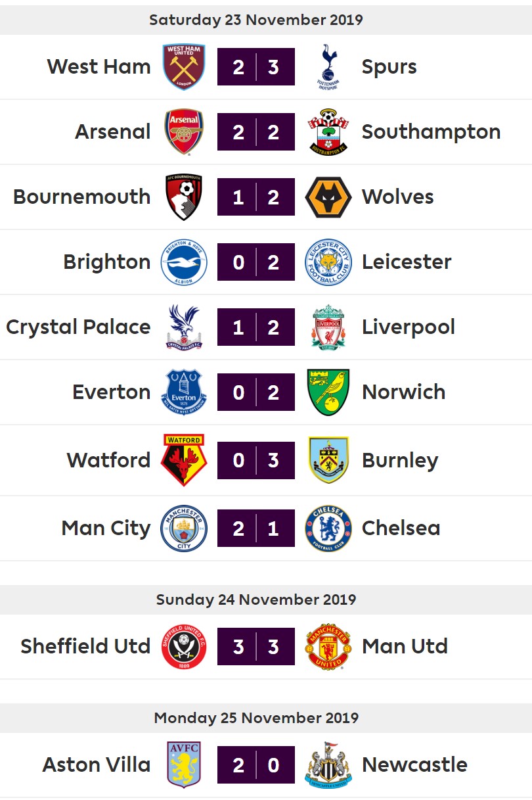The height and width of the screenshot is (800, 532).
Task: Open the West Ham 2-3 Spurs score
Action: (256, 66)
